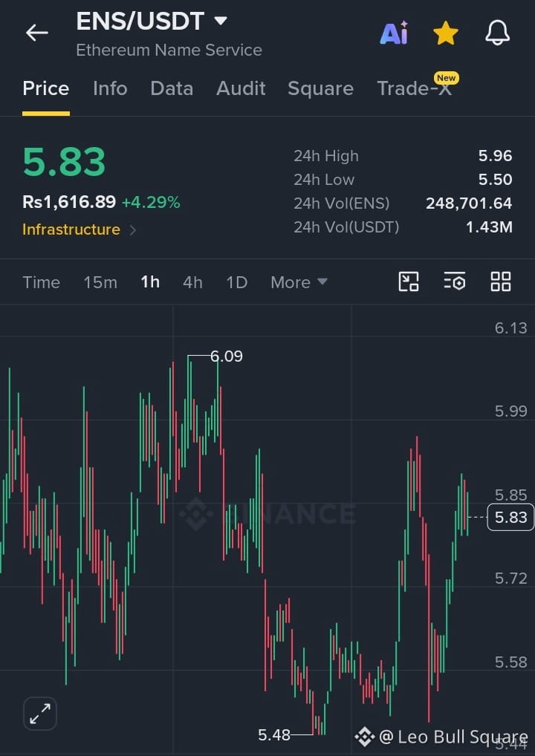Screen dimensions: 535x756
Task: Click the 24h Vol(ENS) value 248,701.64
Action: click(x=469, y=203)
